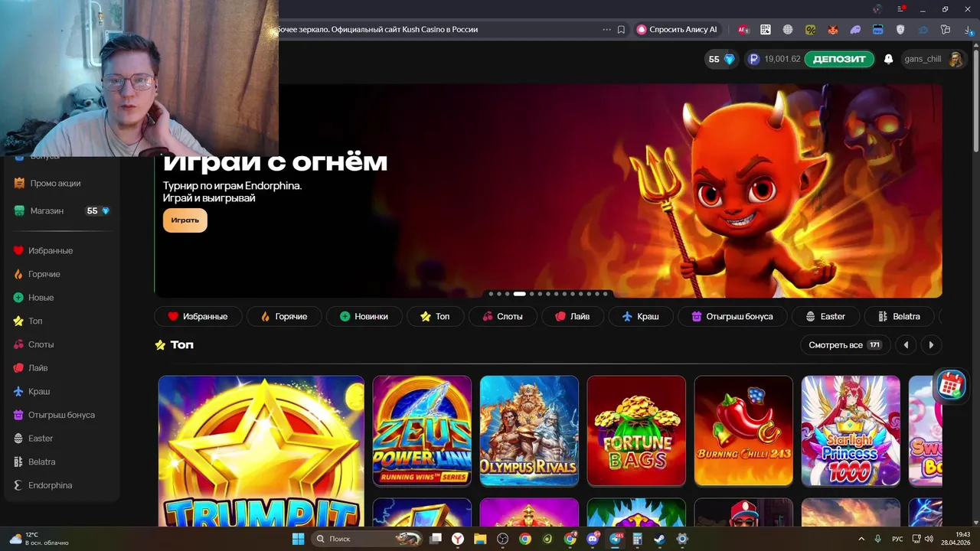This screenshot has height=551, width=980.
Task: Click the shield extension icon
Action: click(900, 30)
